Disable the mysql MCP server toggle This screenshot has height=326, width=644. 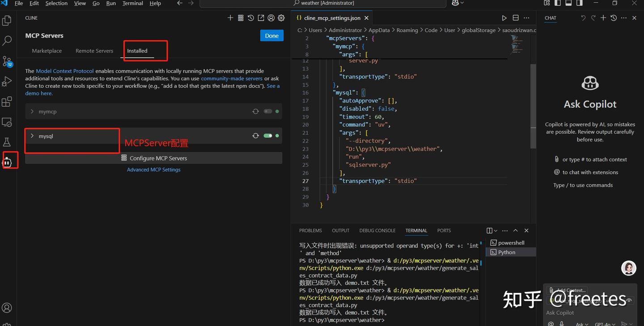tap(268, 136)
